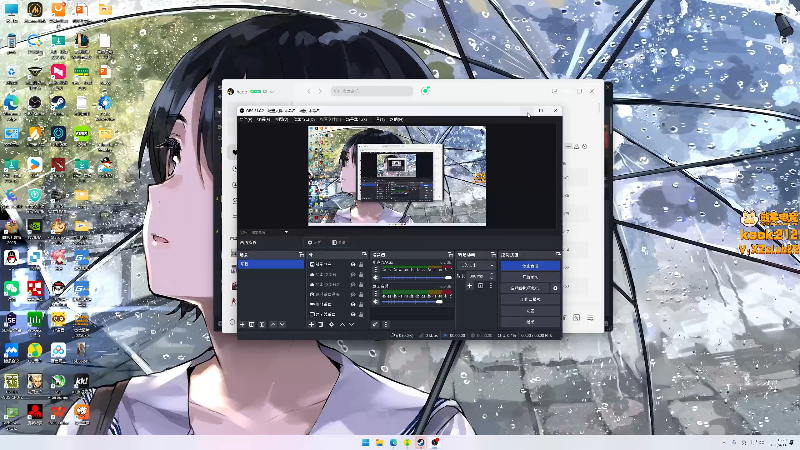Toggle visibility eye of second source
Viewport: 800px width, 450px height.
pos(353,274)
